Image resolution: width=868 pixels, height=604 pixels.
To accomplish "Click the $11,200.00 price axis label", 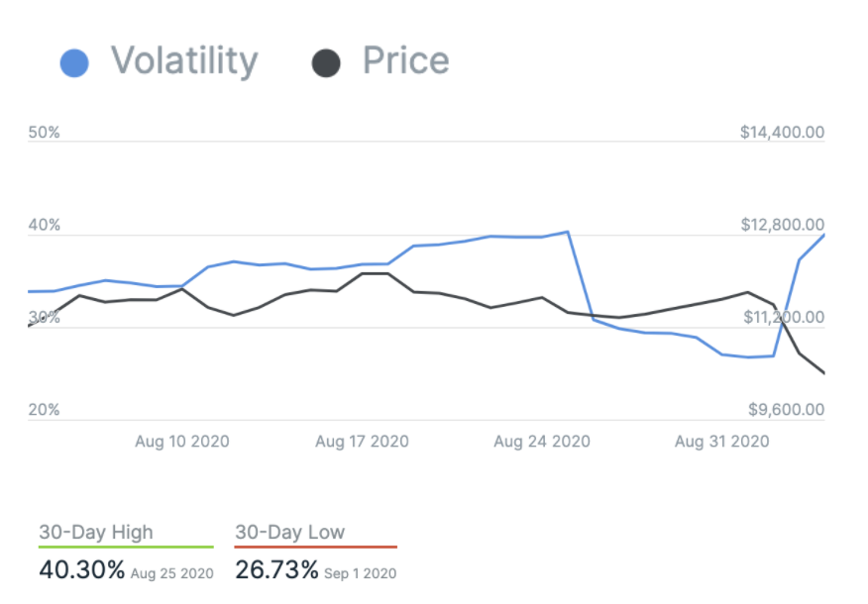I will (x=782, y=318).
